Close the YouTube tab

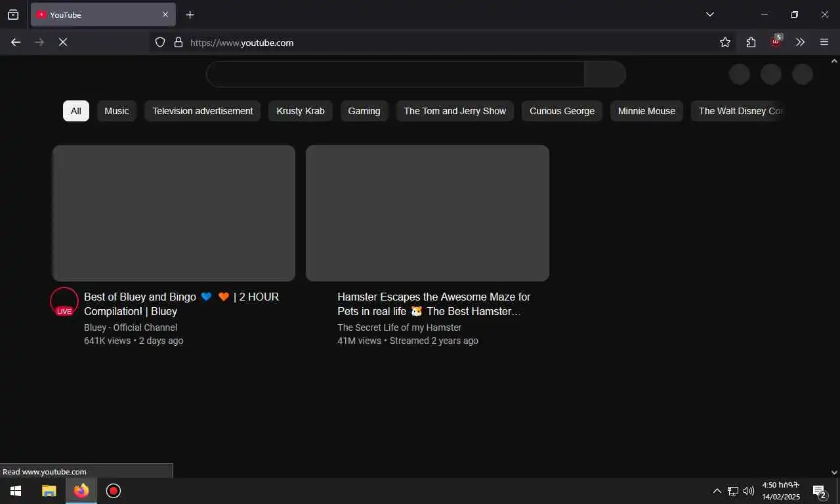(165, 14)
